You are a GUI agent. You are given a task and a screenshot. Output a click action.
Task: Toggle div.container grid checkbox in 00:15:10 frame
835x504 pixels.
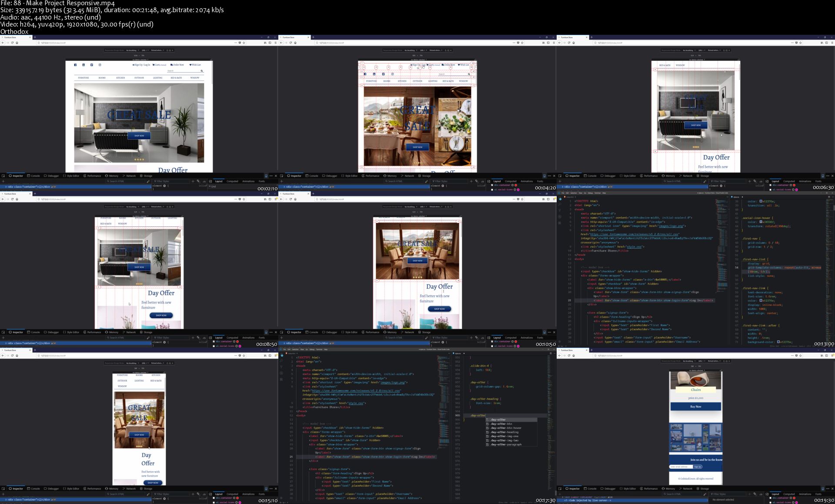point(214,498)
